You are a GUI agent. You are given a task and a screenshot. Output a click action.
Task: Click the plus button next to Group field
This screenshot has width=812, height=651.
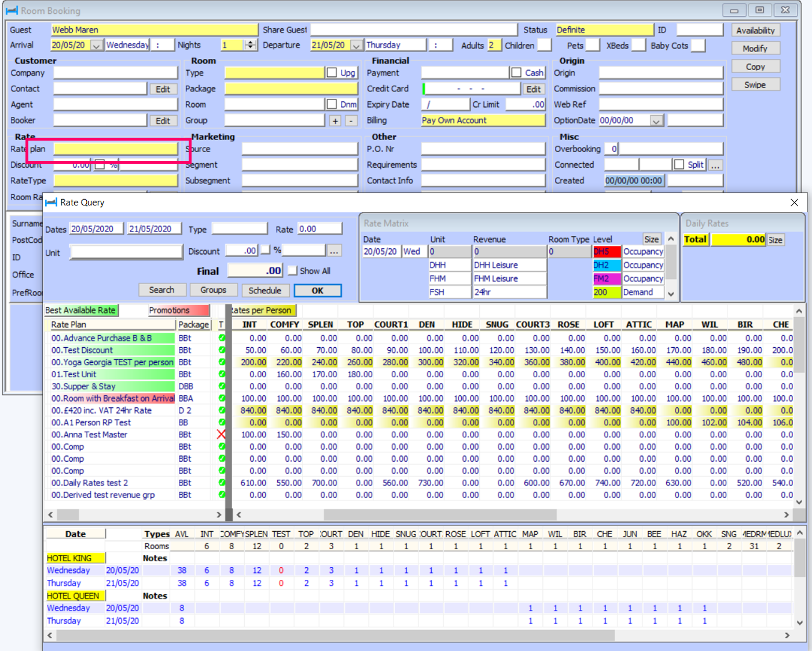point(335,121)
